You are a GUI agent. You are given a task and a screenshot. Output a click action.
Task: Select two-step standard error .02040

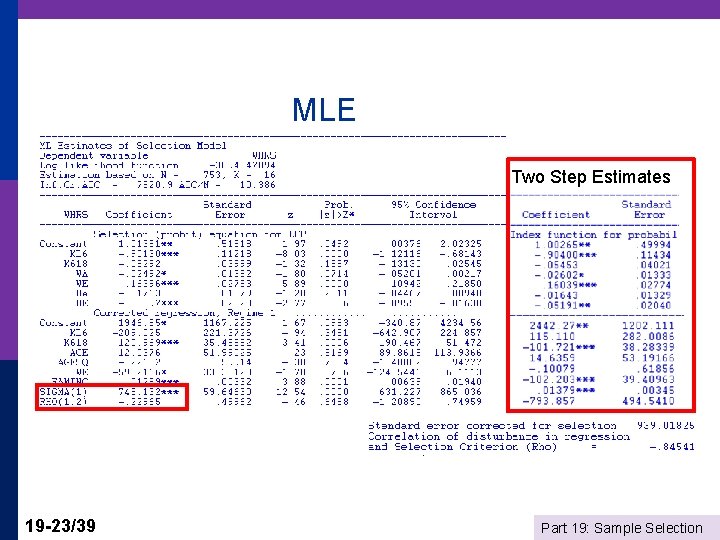click(x=653, y=305)
